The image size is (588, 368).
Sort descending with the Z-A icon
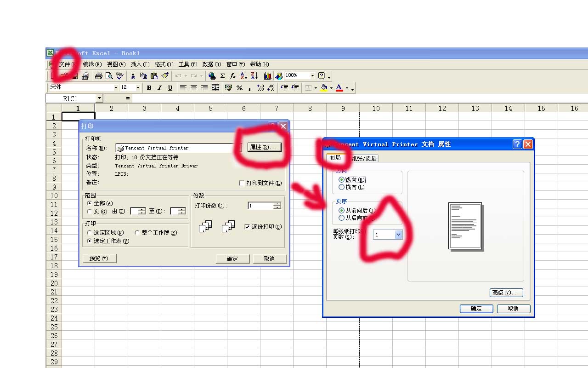(254, 76)
